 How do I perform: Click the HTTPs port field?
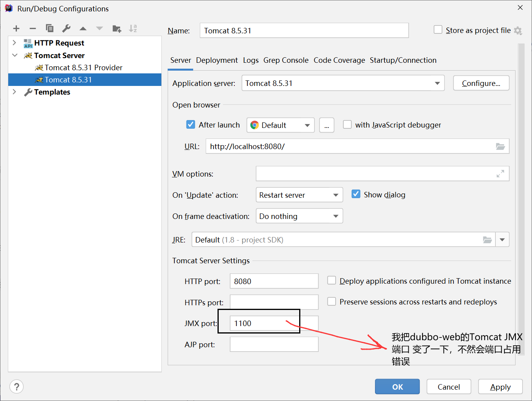(x=274, y=302)
